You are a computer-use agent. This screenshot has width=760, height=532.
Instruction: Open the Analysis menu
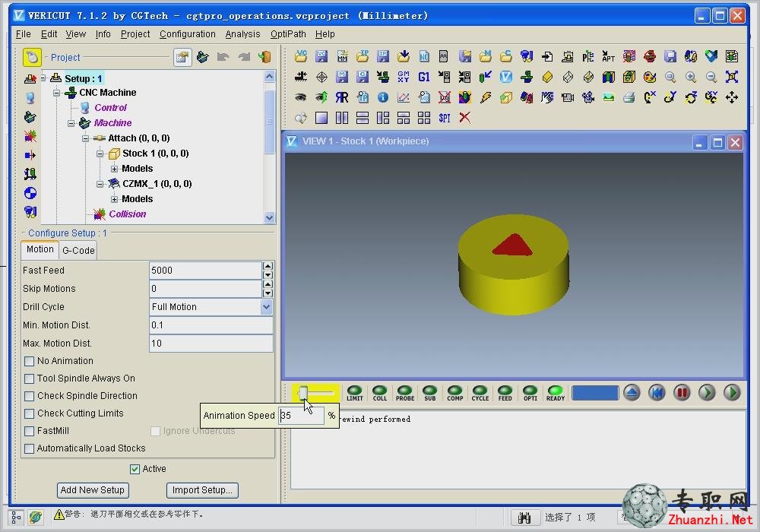click(243, 34)
